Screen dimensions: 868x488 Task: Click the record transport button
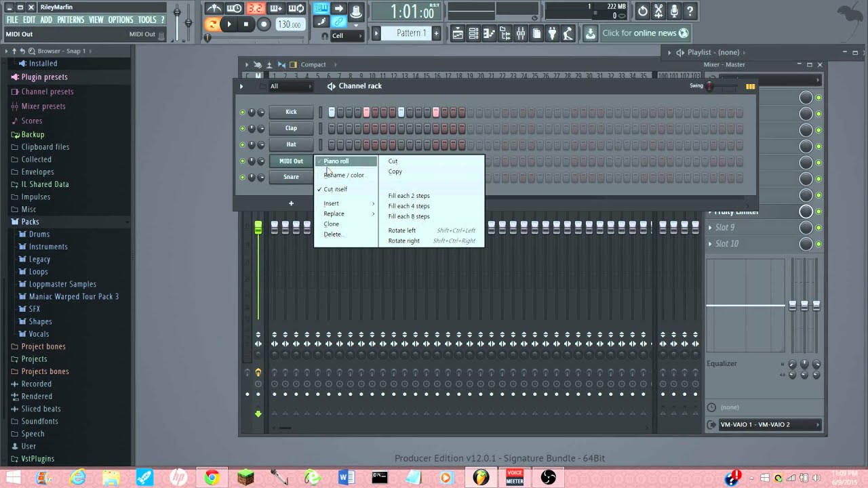coord(264,24)
